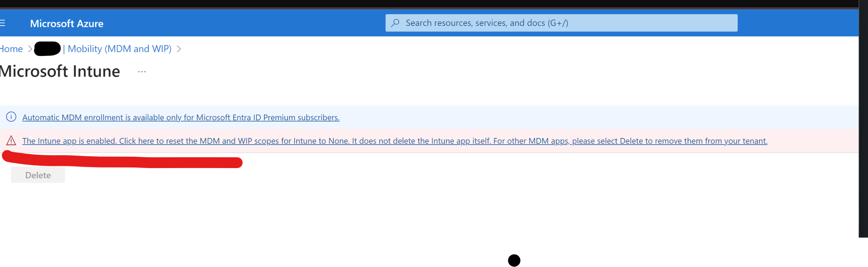This screenshot has height=267, width=868.
Task: Click the Microsoft Intune page title
Action: [x=60, y=71]
